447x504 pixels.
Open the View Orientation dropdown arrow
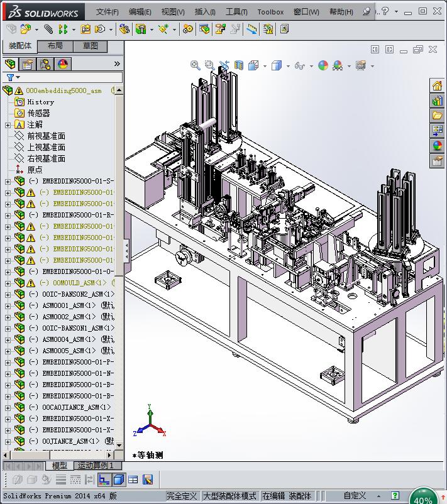click(x=265, y=66)
